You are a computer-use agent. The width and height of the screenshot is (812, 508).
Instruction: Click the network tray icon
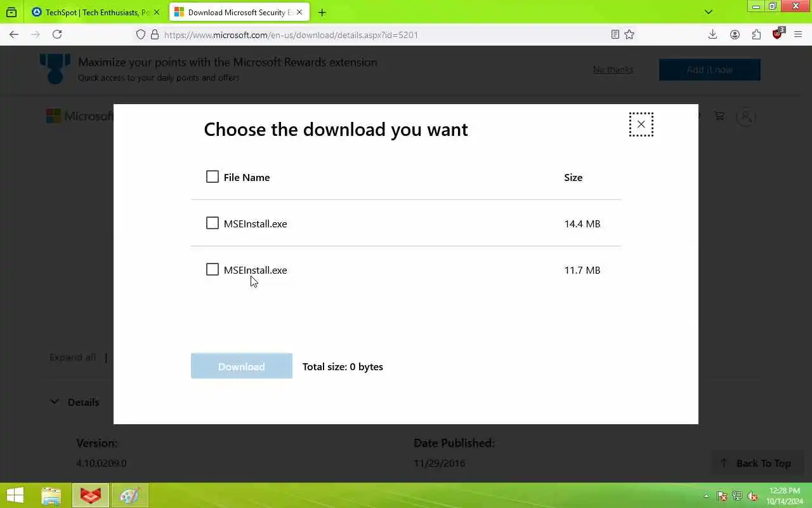[x=737, y=496]
